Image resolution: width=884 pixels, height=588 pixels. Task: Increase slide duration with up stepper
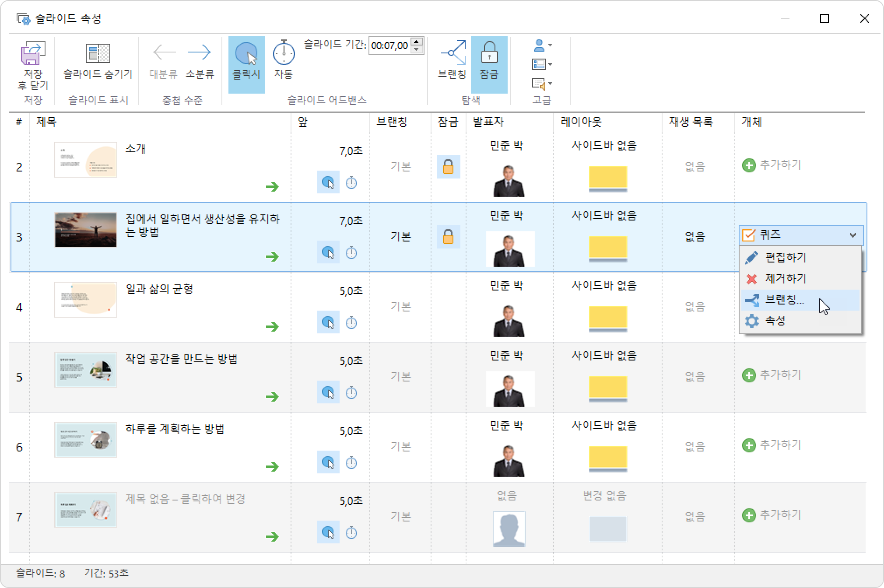click(x=417, y=42)
